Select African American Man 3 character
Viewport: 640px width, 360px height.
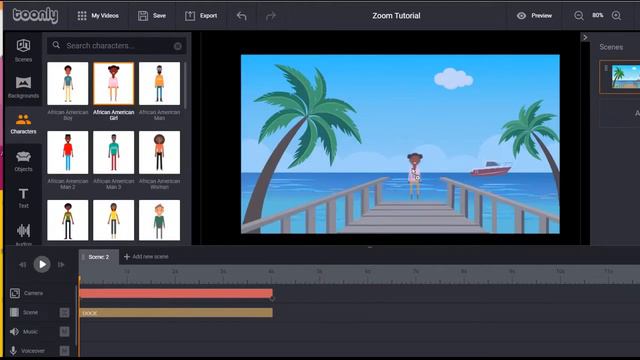pyautogui.click(x=113, y=152)
